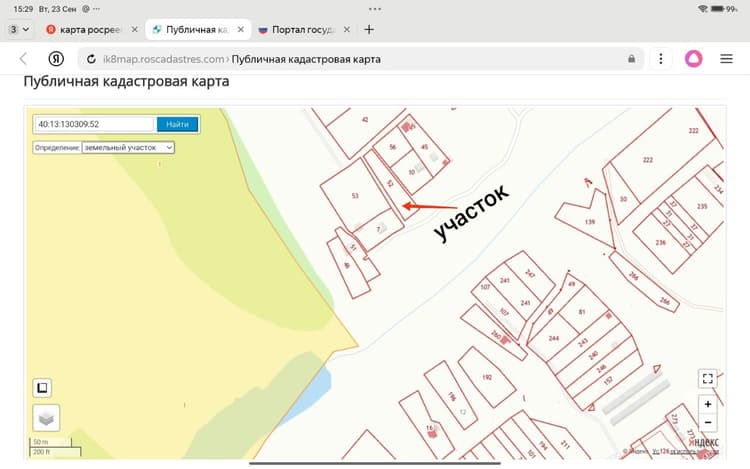The height and width of the screenshot is (469, 750).
Task: Focus the cadastral number search field
Action: pyautogui.click(x=94, y=124)
